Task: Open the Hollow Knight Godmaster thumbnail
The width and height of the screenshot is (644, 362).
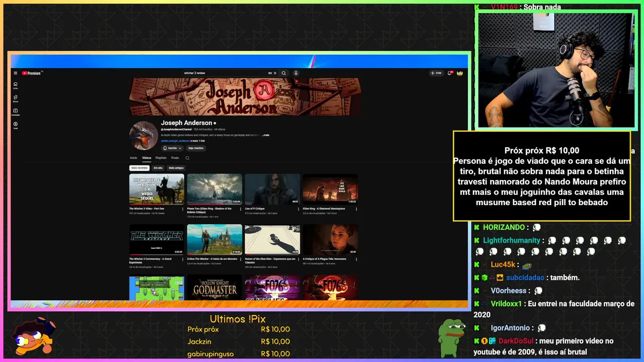Action: coord(214,287)
